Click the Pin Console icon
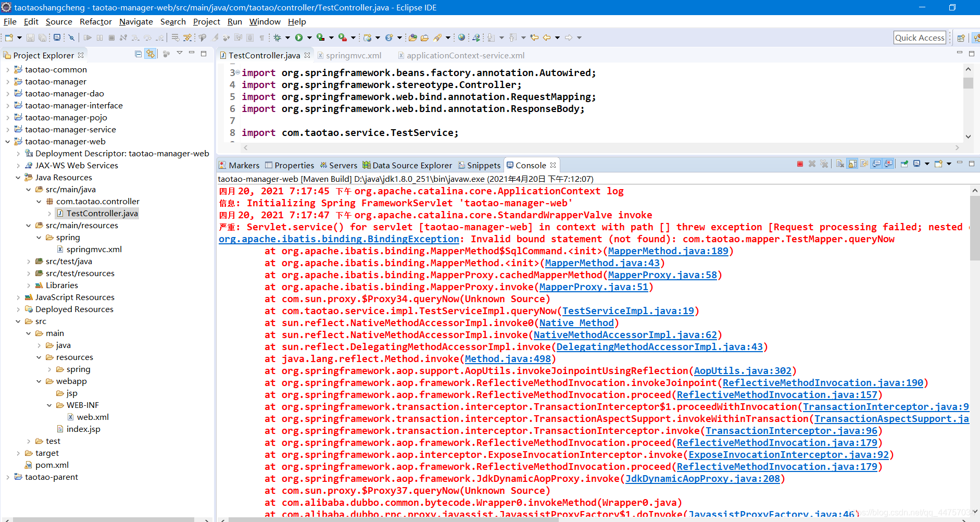Viewport: 980px width, 522px height. [x=904, y=164]
